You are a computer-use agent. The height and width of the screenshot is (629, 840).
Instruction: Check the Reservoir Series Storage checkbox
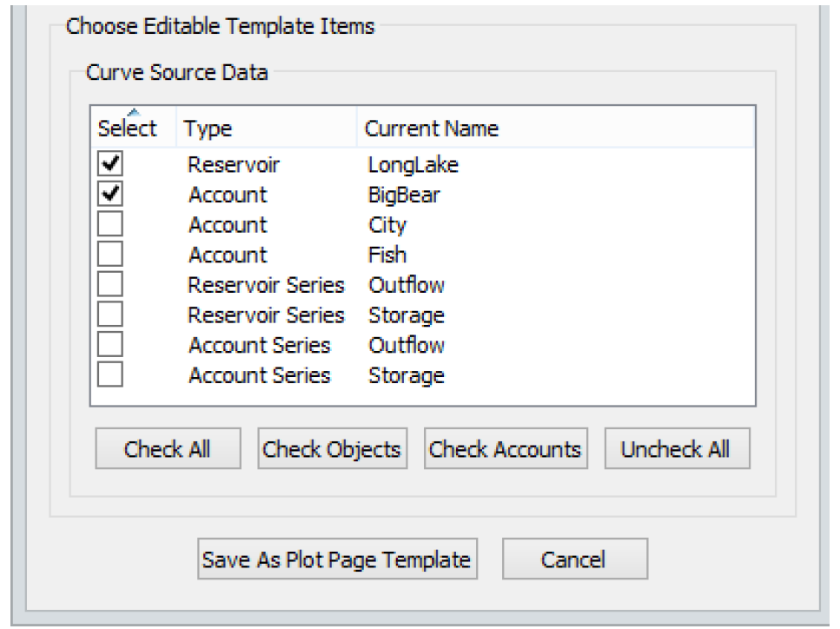click(110, 315)
